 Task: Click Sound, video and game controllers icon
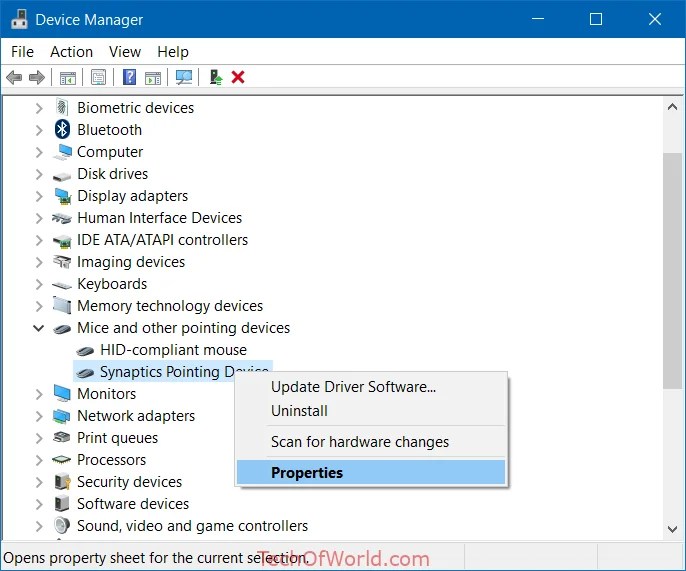coord(62,525)
